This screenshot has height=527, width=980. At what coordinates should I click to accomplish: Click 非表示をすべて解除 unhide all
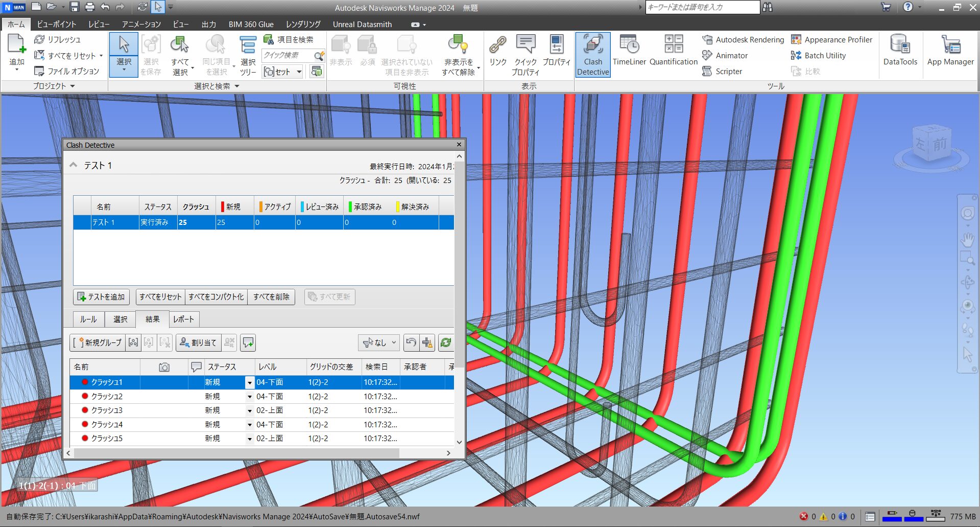click(459, 55)
